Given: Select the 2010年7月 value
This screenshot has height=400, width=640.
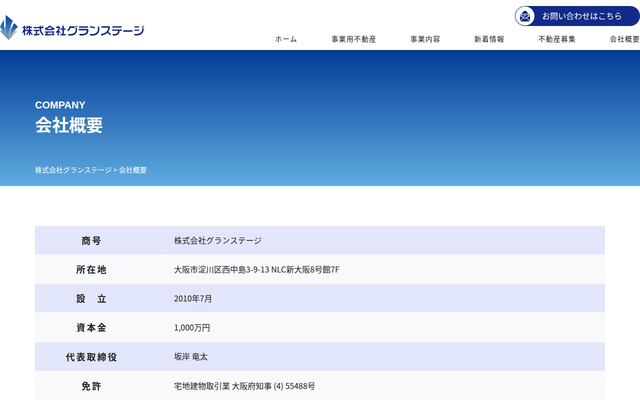Looking at the screenshot, I should click(193, 299).
